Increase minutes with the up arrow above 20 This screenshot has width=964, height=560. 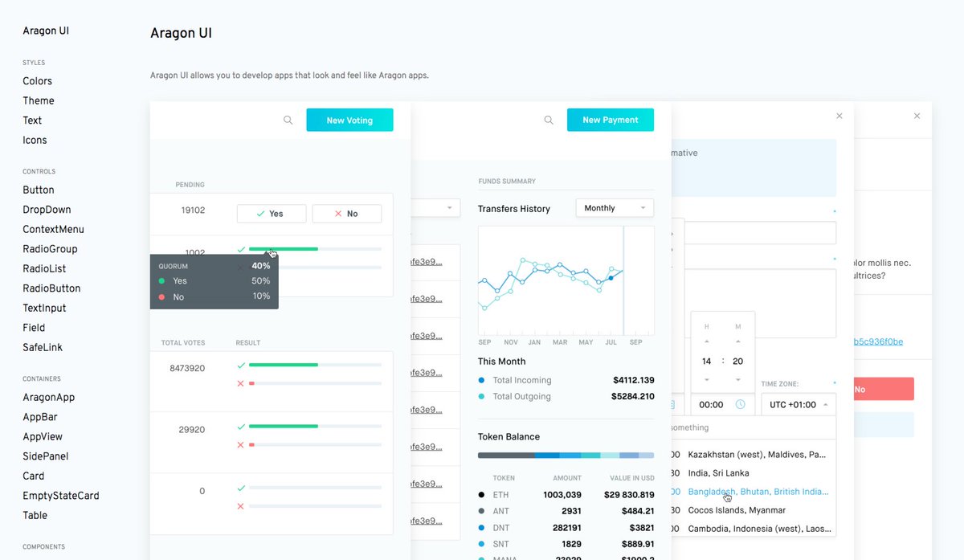(738, 342)
